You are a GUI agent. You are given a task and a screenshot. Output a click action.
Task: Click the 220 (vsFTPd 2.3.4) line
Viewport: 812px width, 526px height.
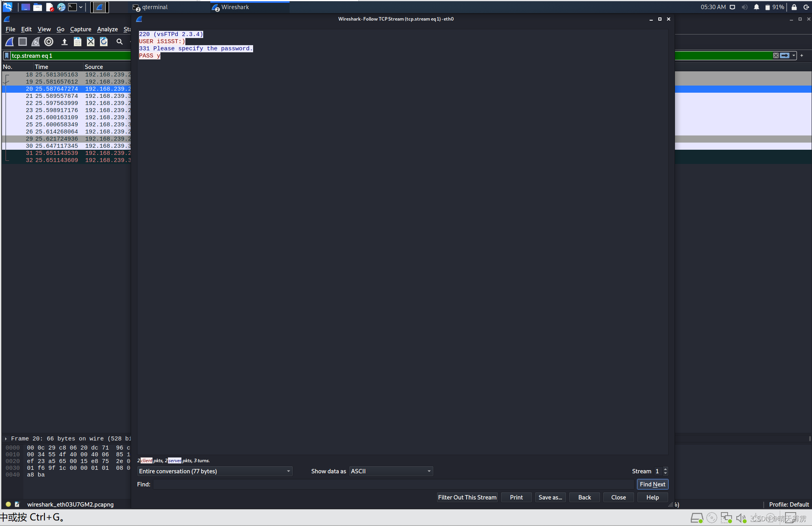coord(171,34)
